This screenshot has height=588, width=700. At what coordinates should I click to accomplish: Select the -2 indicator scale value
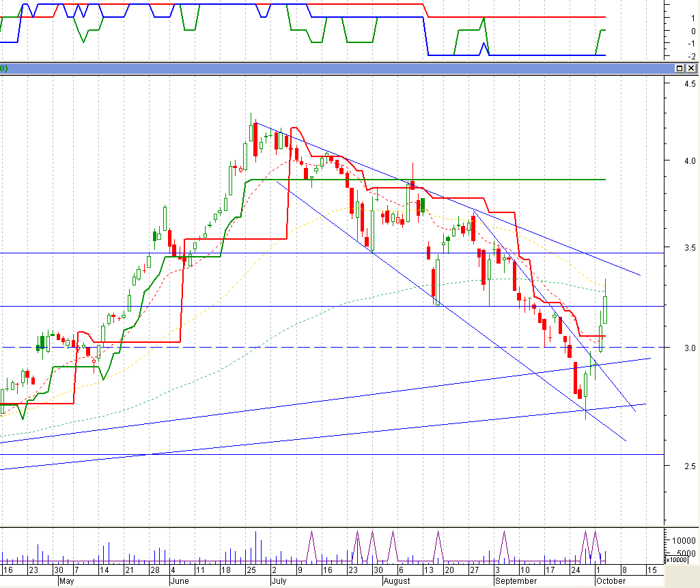point(692,56)
